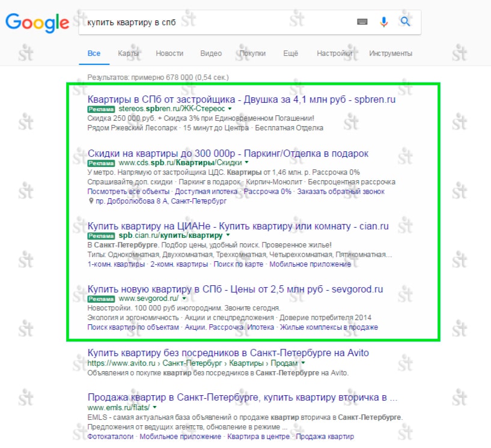The width and height of the screenshot is (491, 448).
Task: Click sitelink Заказать обратный звонок
Action: tap(341, 192)
